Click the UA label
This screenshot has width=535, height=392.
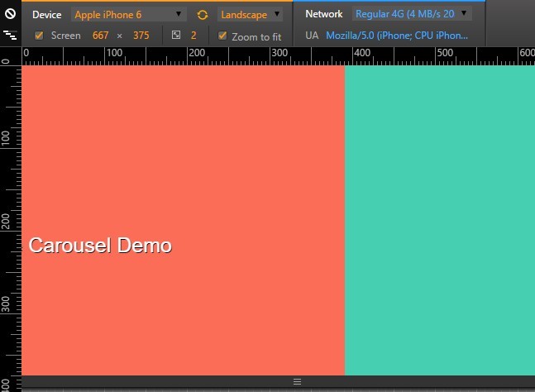tap(312, 36)
